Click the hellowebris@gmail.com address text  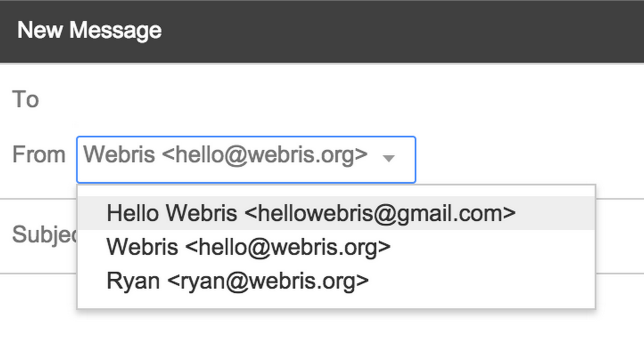(x=380, y=213)
